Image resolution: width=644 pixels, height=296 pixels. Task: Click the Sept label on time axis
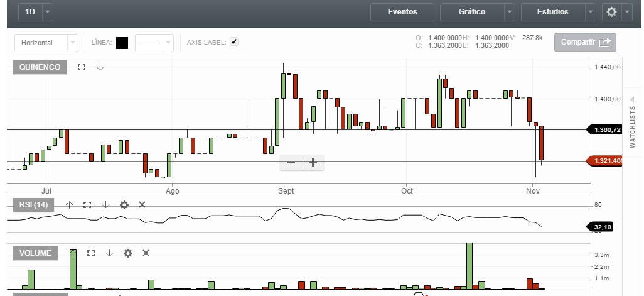[286, 191]
